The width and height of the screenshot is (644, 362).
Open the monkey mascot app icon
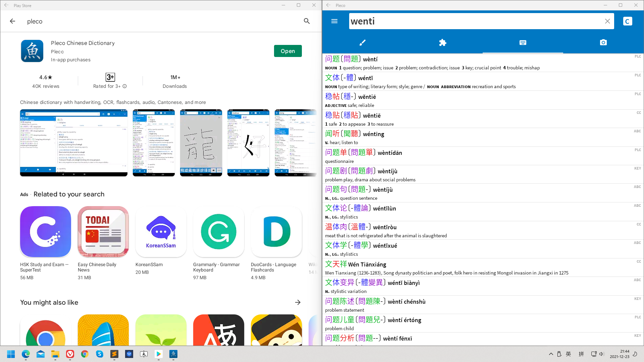click(276, 330)
